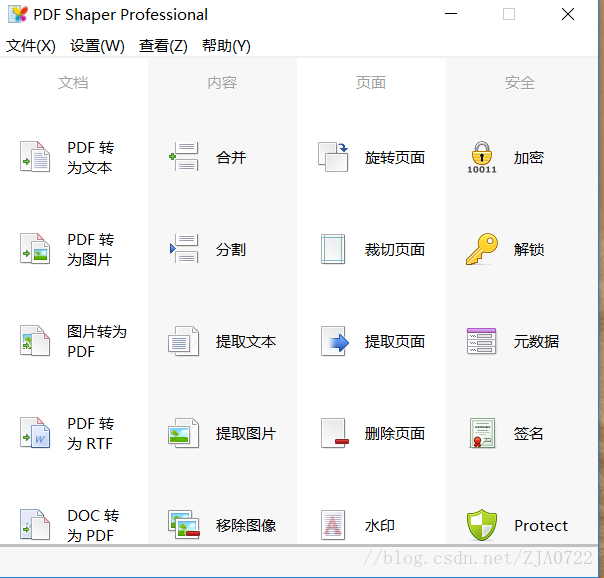Select the 元数据 text label
The height and width of the screenshot is (578, 604).
point(536,342)
